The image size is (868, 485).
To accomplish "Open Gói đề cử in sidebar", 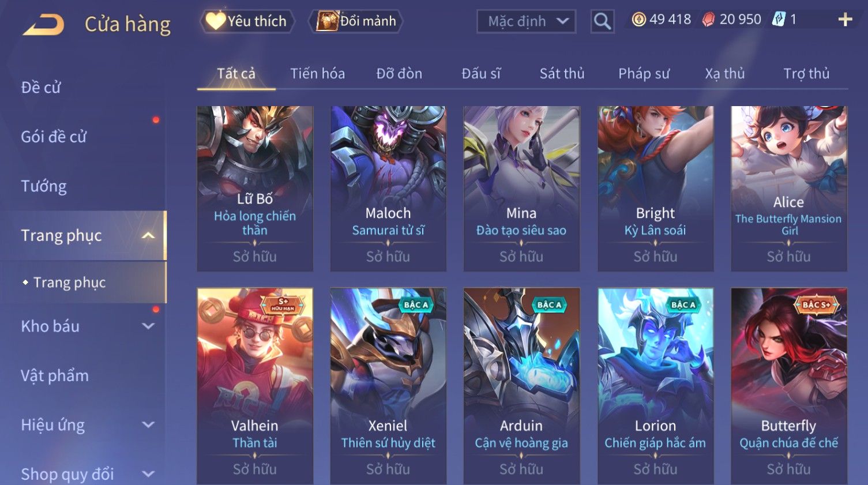I will click(54, 137).
